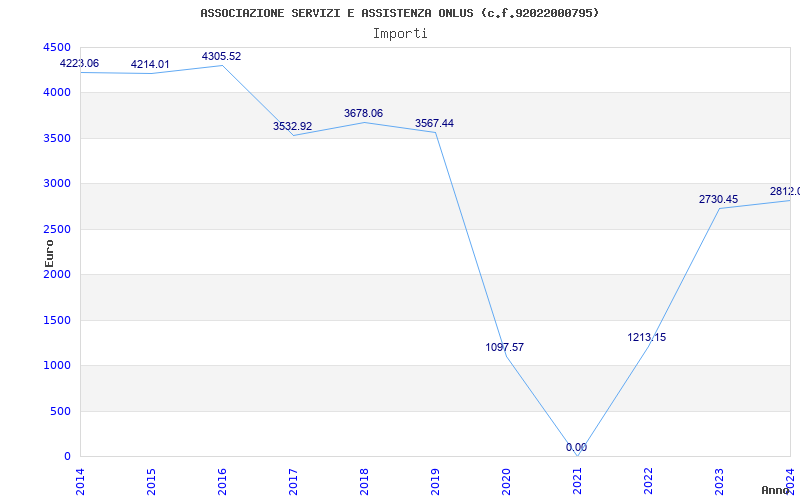
Task: Click the data label 0.00
Action: click(x=576, y=447)
